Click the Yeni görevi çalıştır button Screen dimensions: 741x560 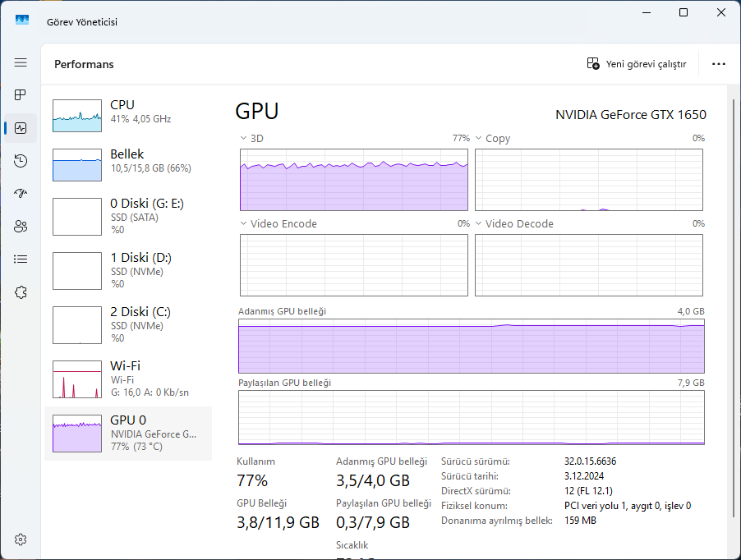pyautogui.click(x=637, y=64)
